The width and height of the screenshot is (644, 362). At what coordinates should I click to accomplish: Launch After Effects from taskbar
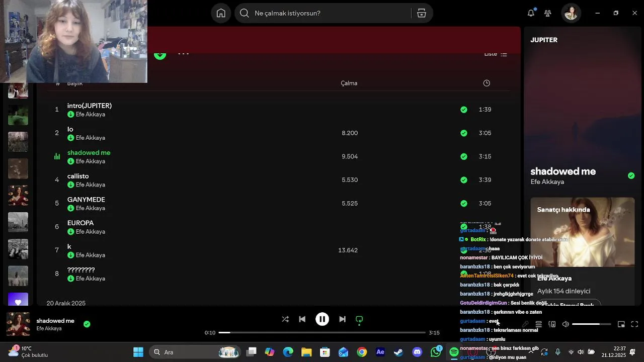click(380, 352)
